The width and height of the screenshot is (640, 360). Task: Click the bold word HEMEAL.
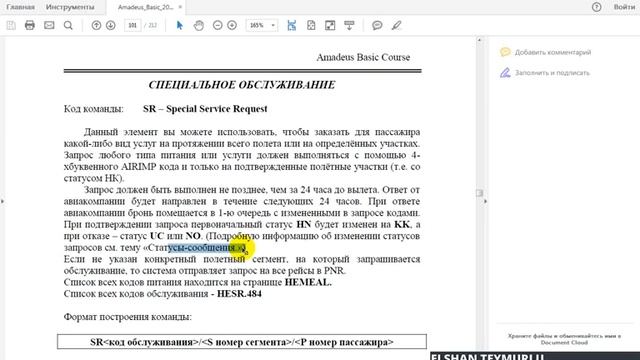point(308,282)
